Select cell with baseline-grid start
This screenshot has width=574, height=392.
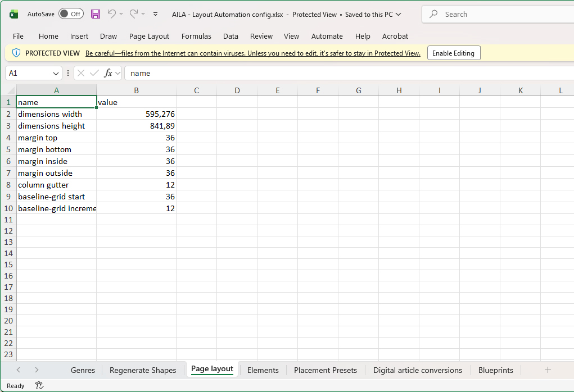point(56,197)
